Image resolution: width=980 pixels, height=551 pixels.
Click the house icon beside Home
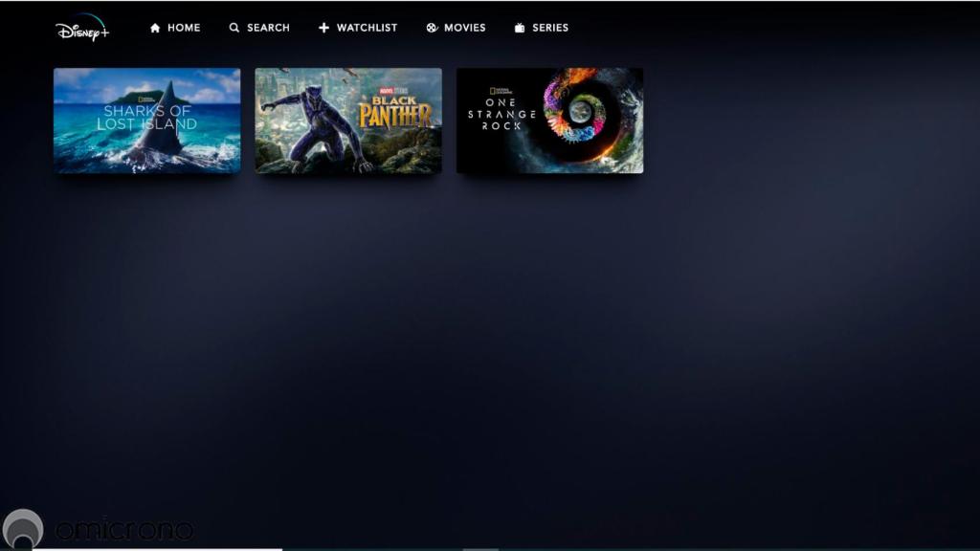(155, 28)
